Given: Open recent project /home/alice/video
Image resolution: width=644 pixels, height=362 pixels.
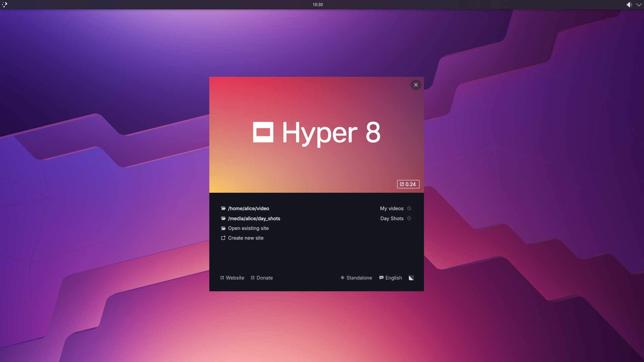Looking at the screenshot, I should click(x=248, y=208).
